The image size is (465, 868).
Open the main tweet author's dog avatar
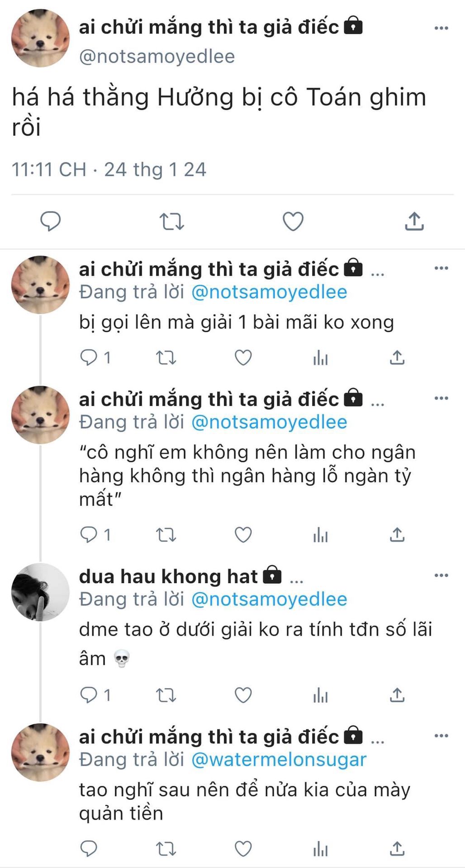tap(40, 38)
